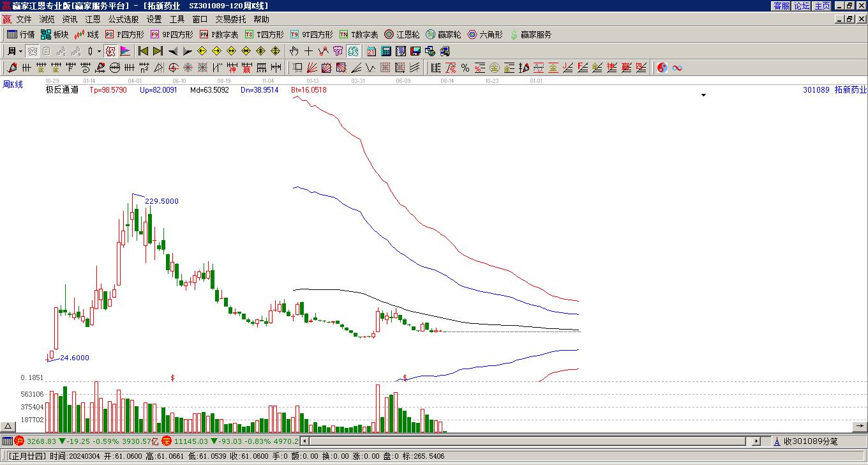This screenshot has height=465, width=868.
Task: Open the 9P四方形 tool
Action: point(172,34)
